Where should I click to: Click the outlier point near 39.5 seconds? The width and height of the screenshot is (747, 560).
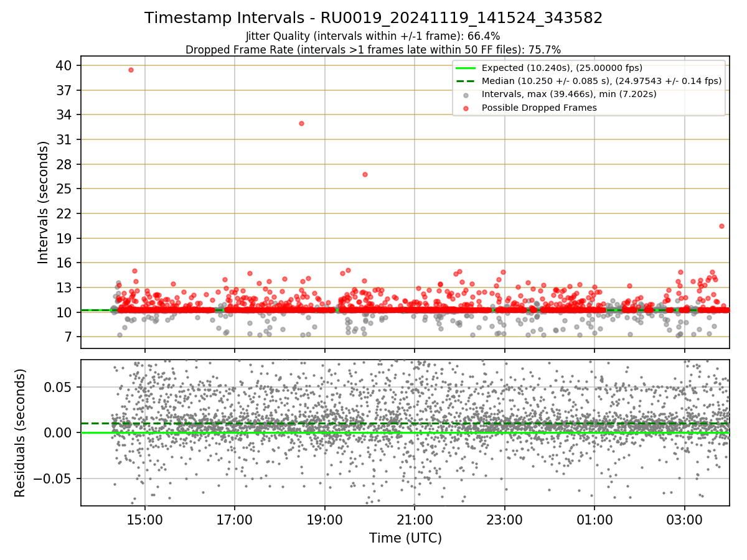(x=131, y=70)
